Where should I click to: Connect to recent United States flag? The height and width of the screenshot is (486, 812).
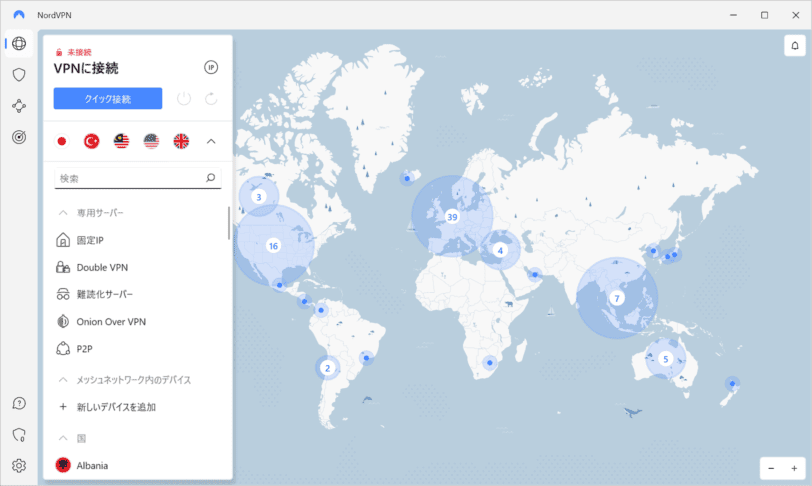(151, 141)
